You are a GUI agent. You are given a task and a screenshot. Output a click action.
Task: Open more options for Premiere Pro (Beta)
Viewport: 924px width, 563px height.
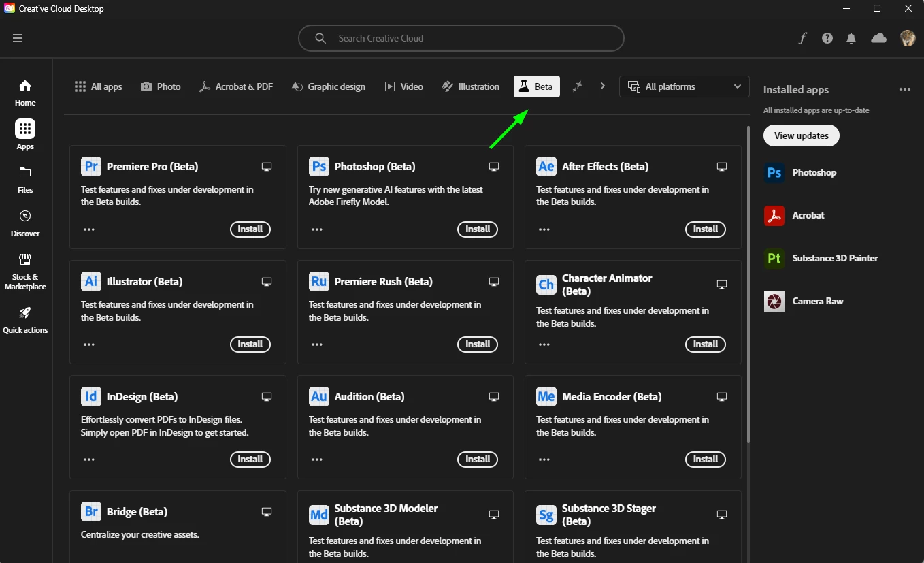(89, 229)
